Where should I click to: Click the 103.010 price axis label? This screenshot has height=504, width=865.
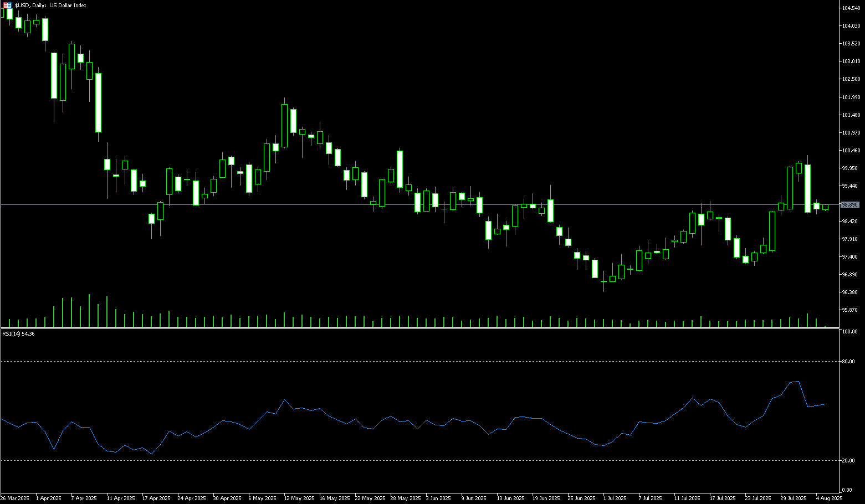click(851, 61)
